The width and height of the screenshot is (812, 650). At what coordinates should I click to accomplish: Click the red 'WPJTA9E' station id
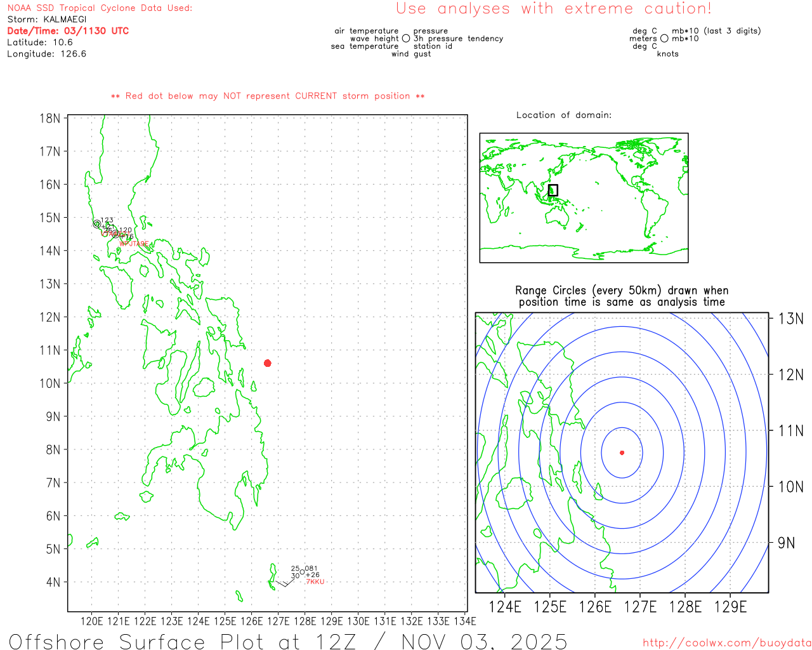(x=134, y=244)
